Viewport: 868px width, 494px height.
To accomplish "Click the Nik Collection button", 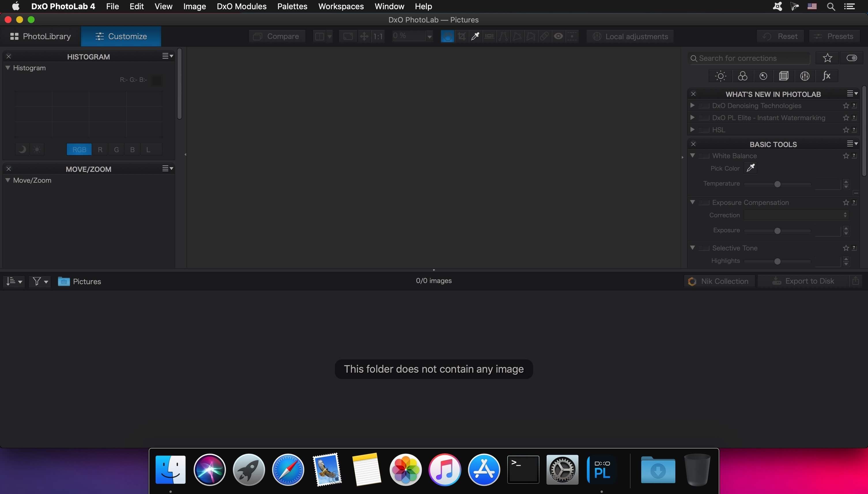I will pos(719,281).
